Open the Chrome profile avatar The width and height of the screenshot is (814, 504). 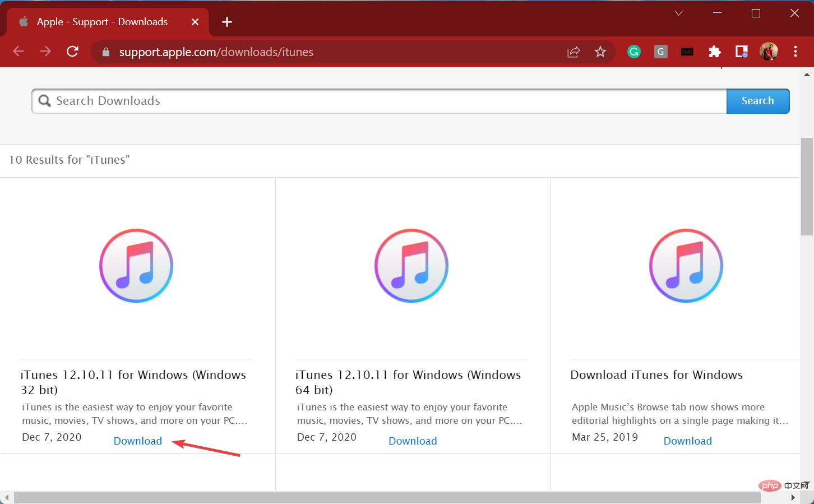pyautogui.click(x=769, y=52)
